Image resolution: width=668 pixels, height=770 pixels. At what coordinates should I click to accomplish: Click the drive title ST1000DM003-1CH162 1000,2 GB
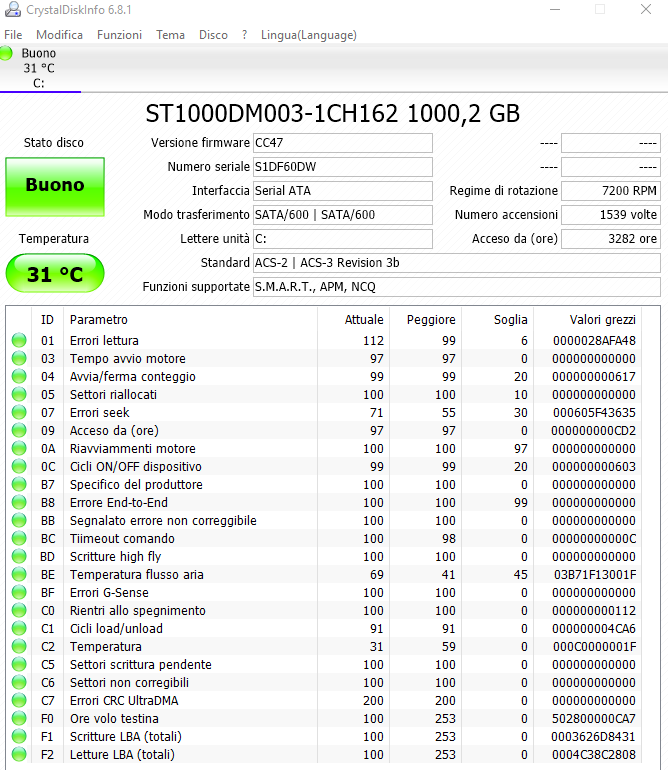[x=333, y=114]
